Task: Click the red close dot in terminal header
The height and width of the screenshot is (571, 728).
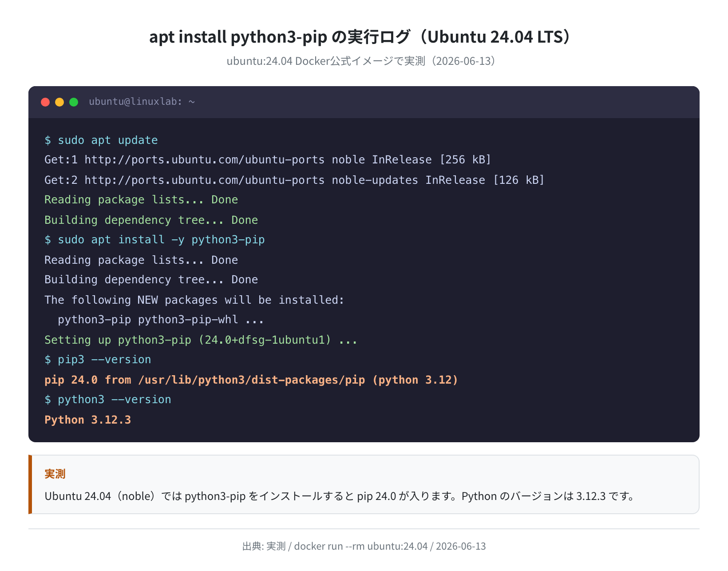Action: coord(45,102)
